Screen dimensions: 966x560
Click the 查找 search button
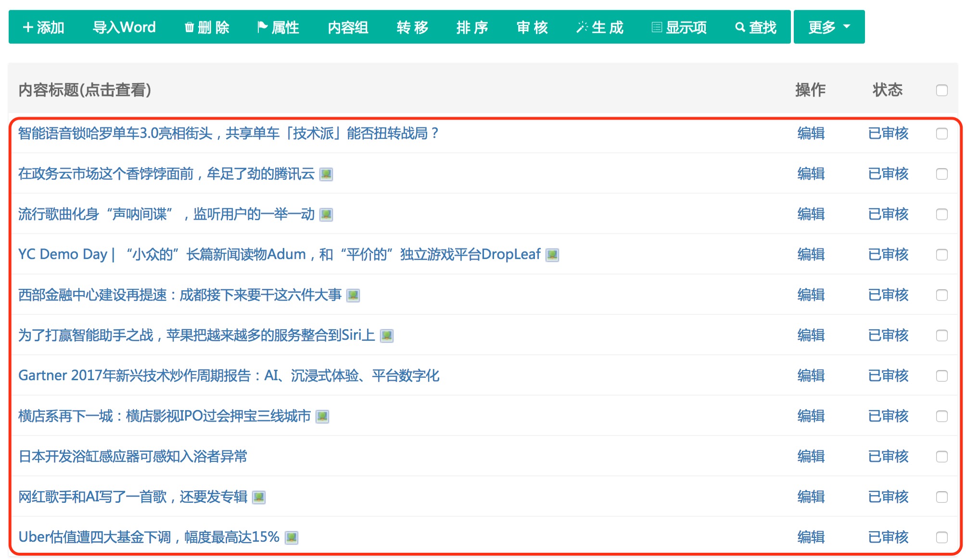point(755,27)
